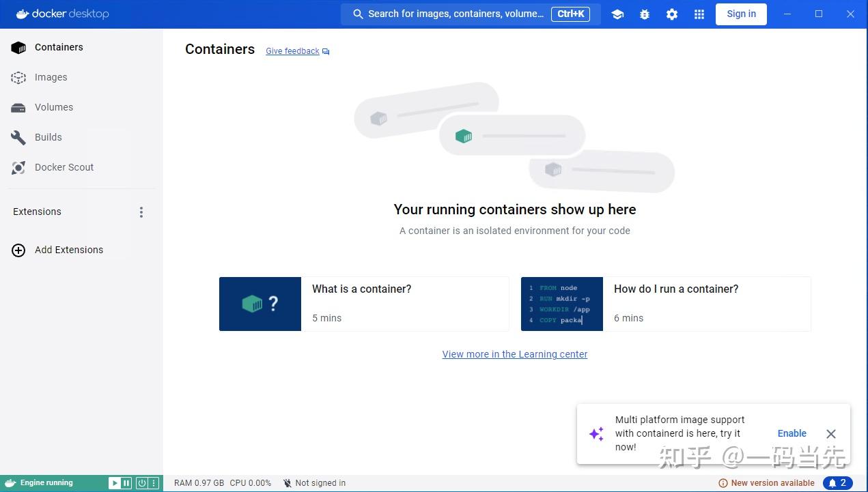The width and height of the screenshot is (868, 492).
Task: Click the bug report icon
Action: 644,14
